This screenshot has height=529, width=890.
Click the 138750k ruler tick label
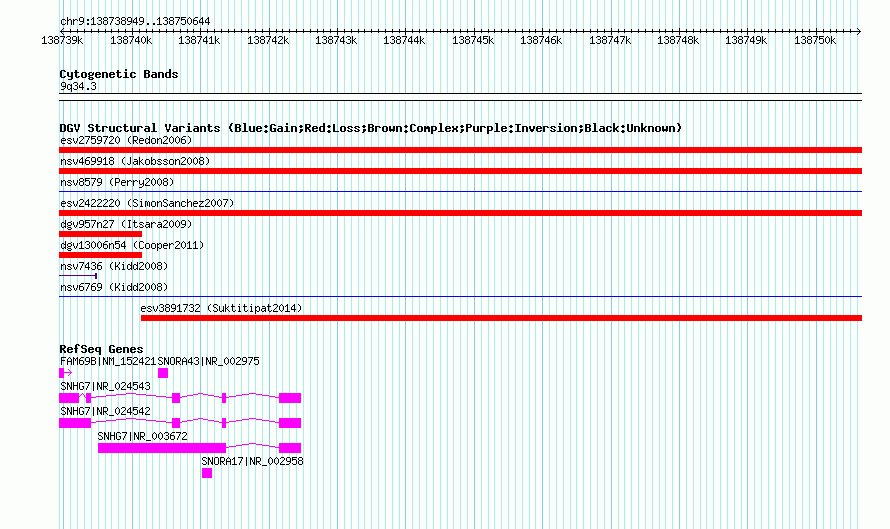point(815,40)
